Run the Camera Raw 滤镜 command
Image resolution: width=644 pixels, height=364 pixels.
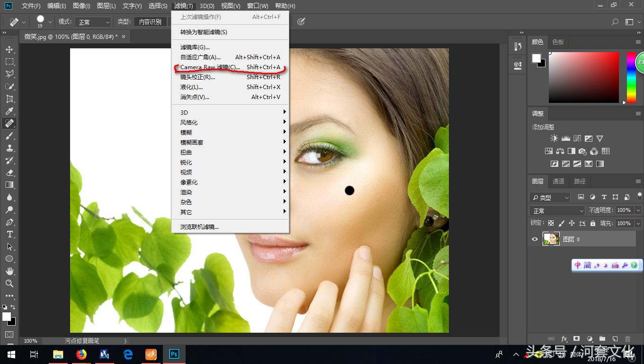click(210, 67)
